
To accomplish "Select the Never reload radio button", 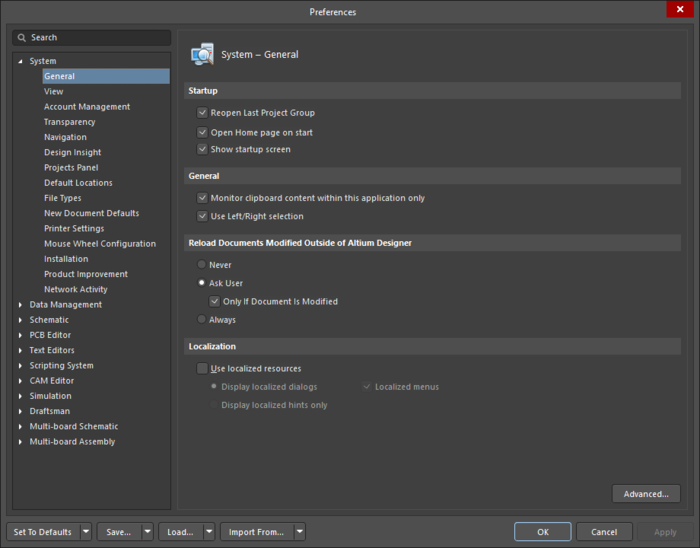I will click(x=202, y=265).
